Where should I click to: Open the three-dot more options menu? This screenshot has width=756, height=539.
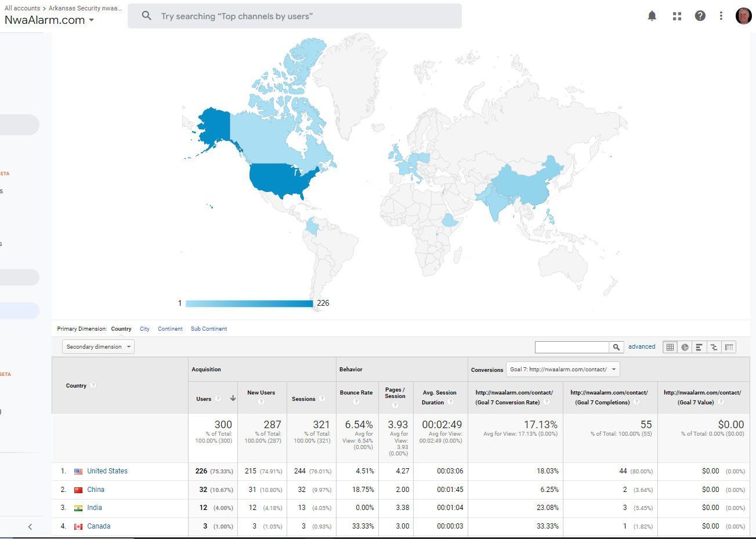tap(721, 16)
